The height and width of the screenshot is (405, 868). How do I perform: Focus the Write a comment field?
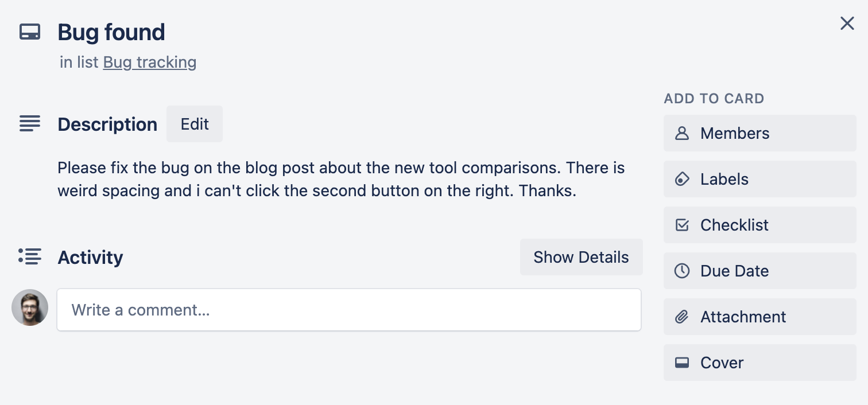click(349, 310)
